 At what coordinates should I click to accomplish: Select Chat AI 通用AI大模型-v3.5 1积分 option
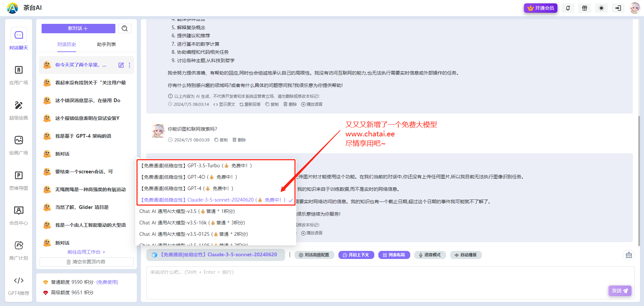pos(216,211)
